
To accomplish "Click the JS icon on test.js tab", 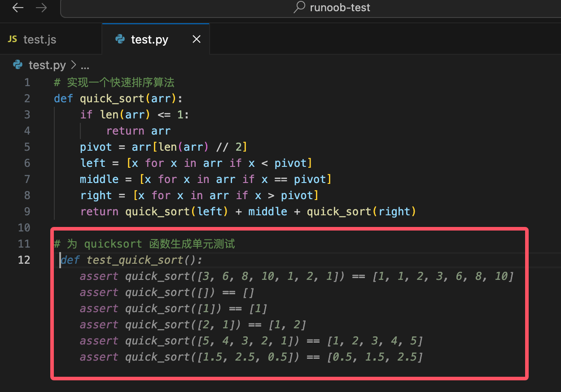I will pyautogui.click(x=13, y=39).
